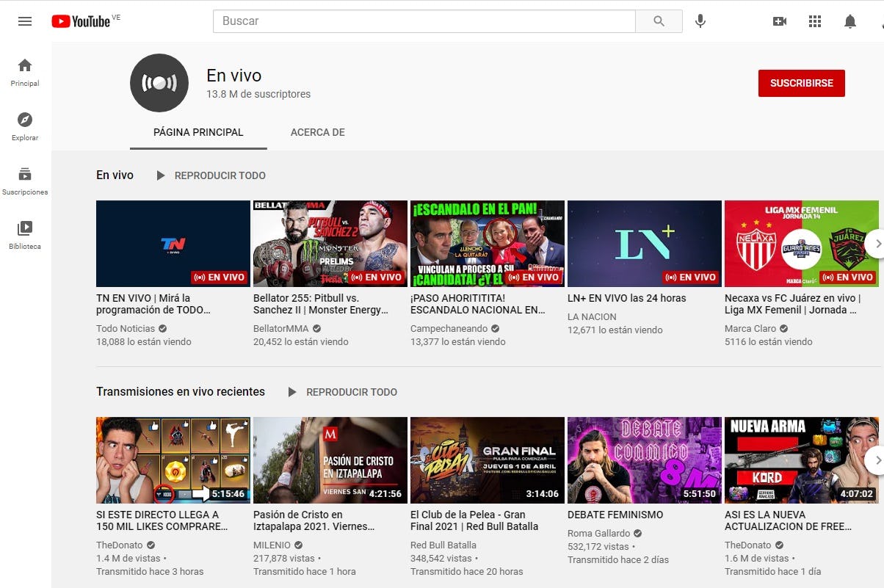The width and height of the screenshot is (884, 588).
Task: Open the YouTube apps grid
Action: [x=815, y=21]
